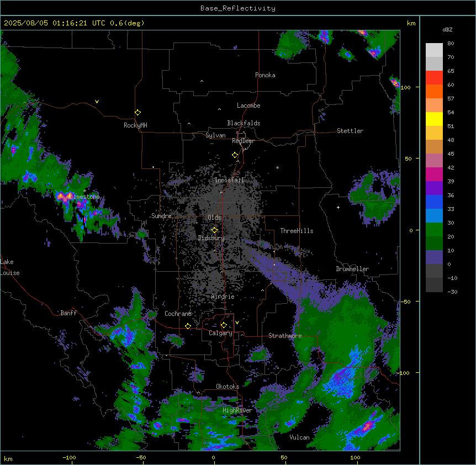Click the Vulcan label
Screen dimensions: 476x465
point(299,437)
